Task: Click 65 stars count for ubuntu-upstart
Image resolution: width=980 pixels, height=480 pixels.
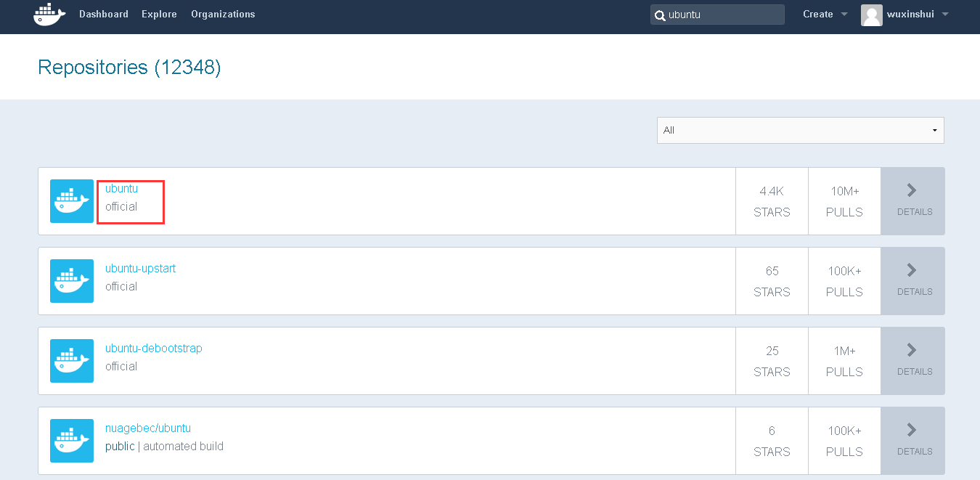Action: click(x=772, y=271)
